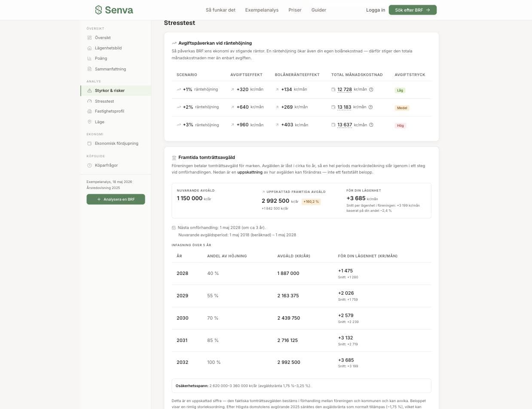Click info icon next to 13 183 kr/mån
532x409 pixels.
370,107
